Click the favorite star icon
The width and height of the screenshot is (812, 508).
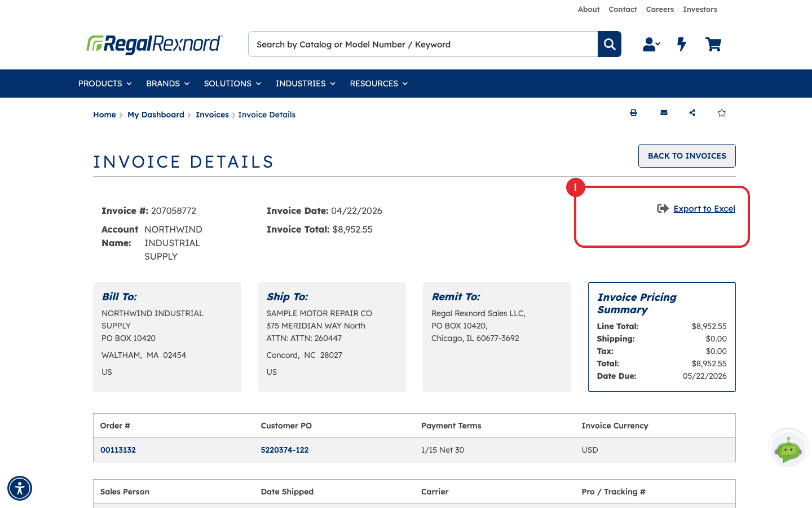coord(722,113)
